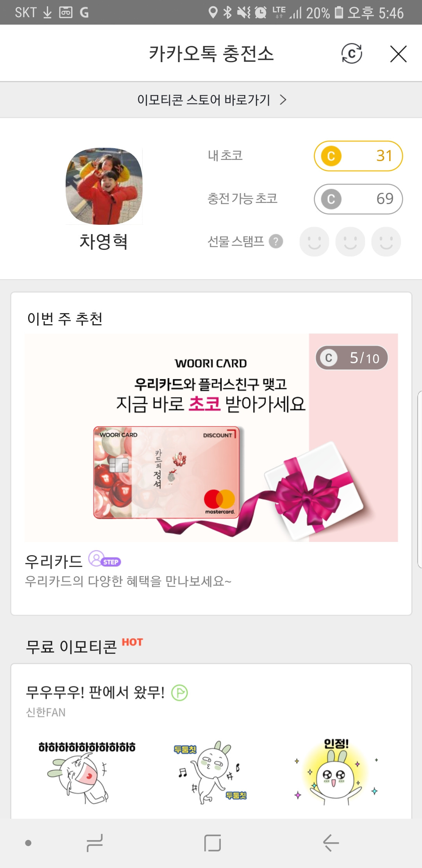Preview the dancing 두둠칫 emoticon
The image size is (422, 868).
[211, 772]
